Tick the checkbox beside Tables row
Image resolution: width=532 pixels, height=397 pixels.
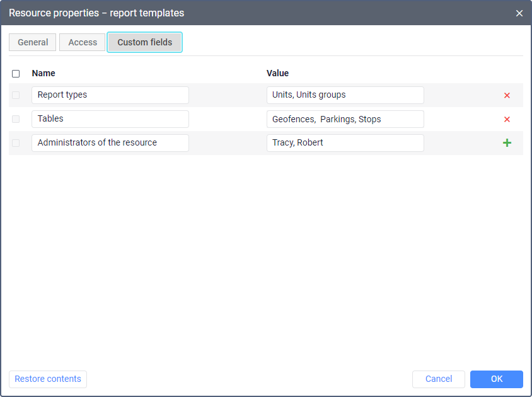click(x=16, y=119)
